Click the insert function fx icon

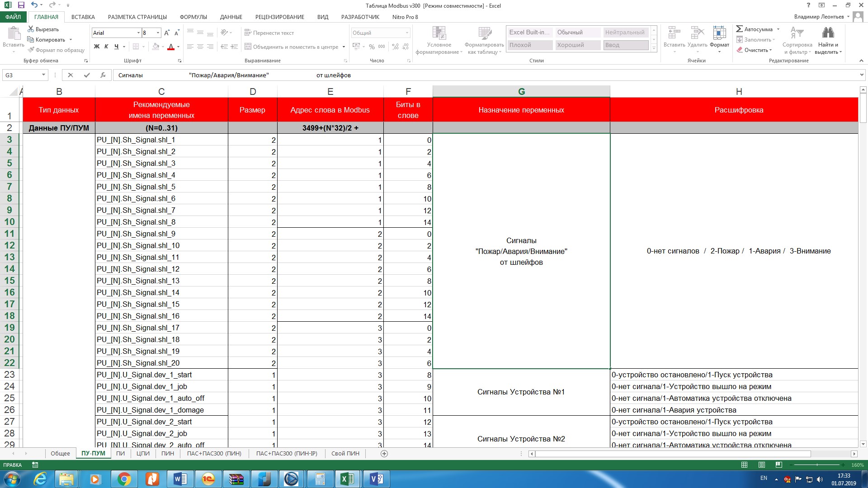(x=103, y=75)
